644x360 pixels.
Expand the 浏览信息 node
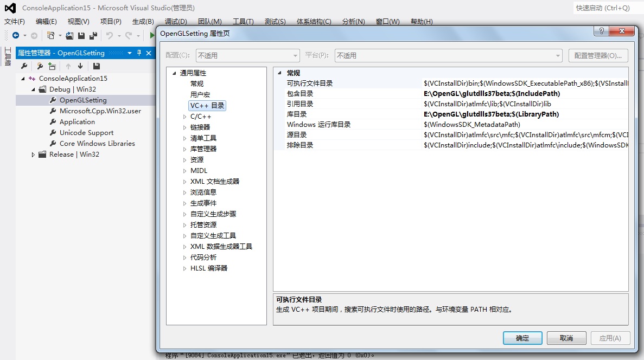point(184,192)
